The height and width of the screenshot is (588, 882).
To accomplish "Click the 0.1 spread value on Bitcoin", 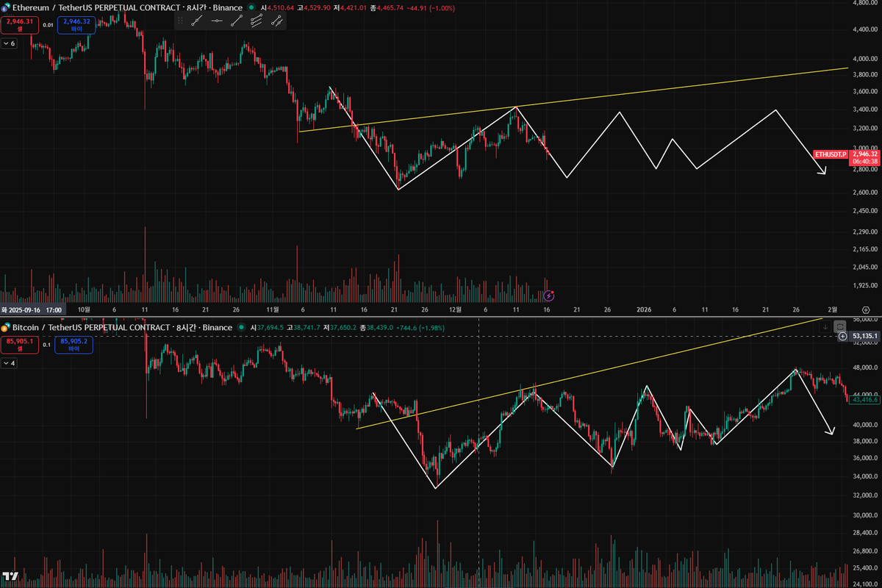I will (46, 345).
